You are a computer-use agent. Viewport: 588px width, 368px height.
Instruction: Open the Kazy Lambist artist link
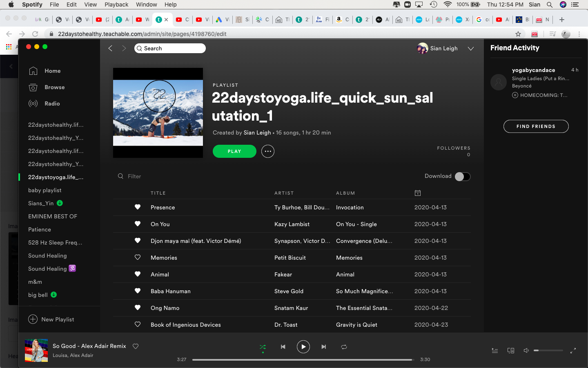[x=292, y=224]
